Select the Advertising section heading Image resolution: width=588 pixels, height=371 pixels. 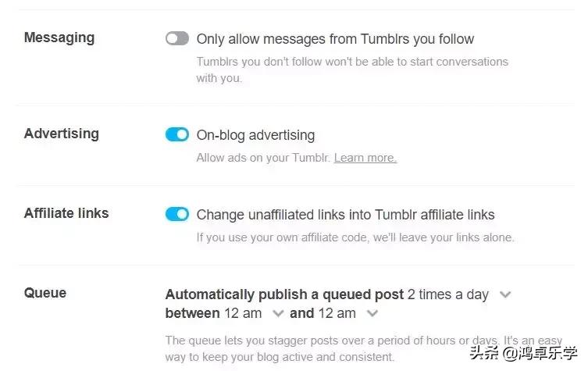point(62,134)
